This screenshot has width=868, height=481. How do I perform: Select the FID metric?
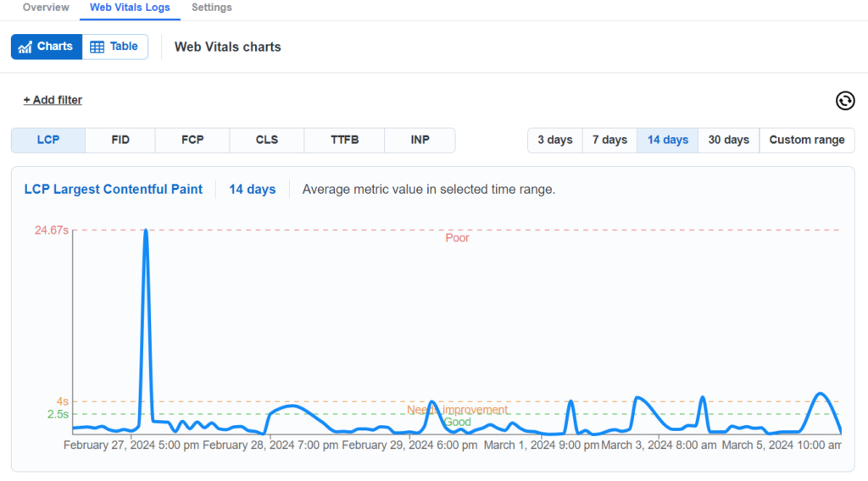(120, 140)
